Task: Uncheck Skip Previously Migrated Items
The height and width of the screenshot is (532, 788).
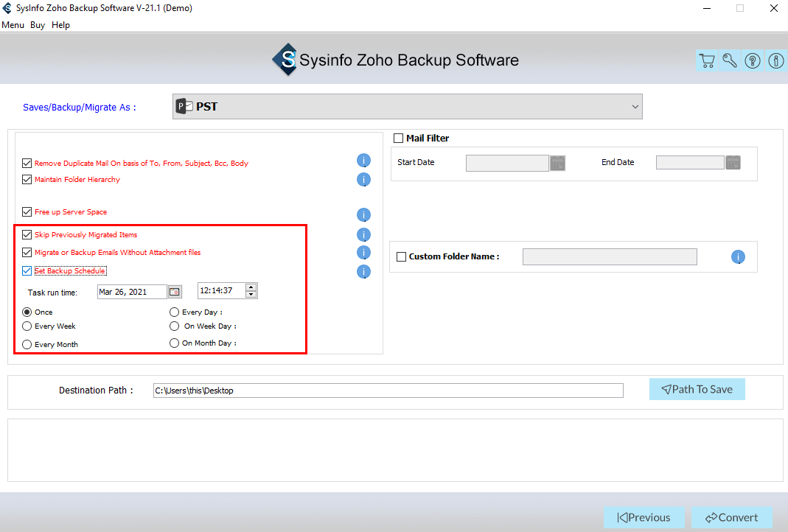Action: [x=27, y=234]
